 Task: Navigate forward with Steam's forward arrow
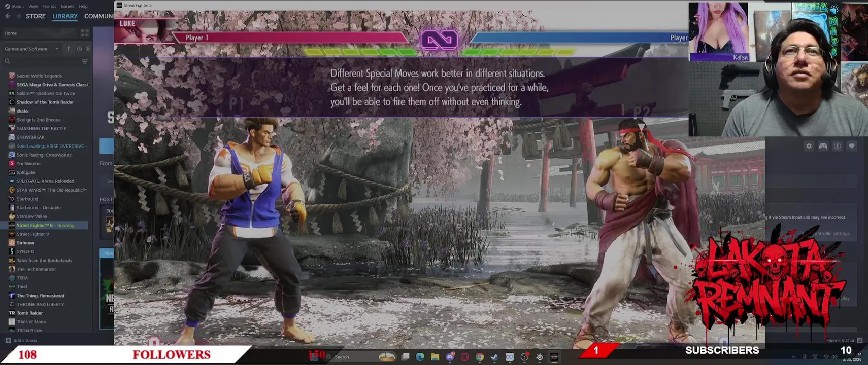(18, 16)
